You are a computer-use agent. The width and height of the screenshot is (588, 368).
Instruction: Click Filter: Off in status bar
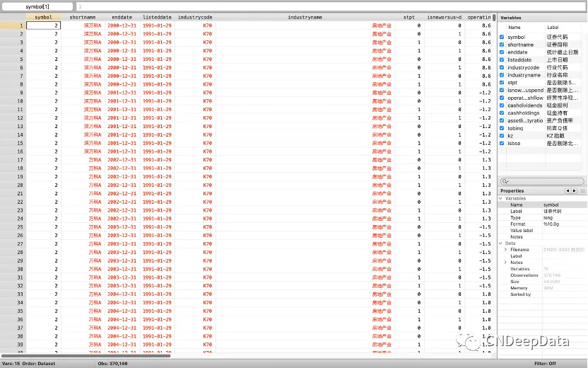[x=546, y=364]
